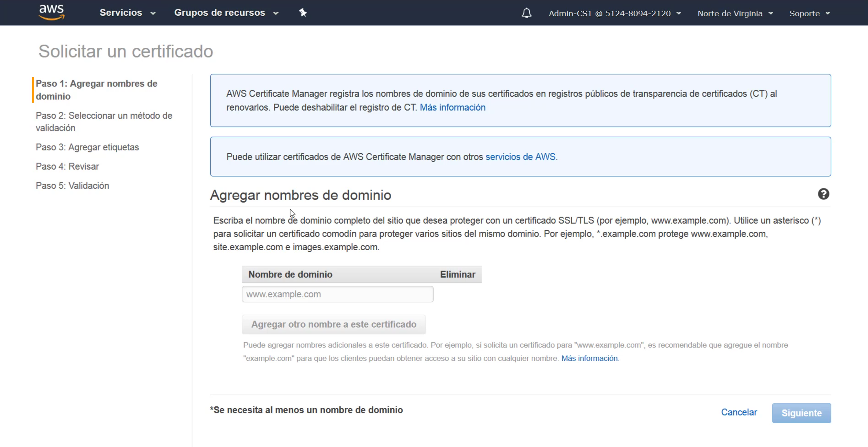The image size is (868, 447).
Task: Click the Cancelar link
Action: [x=739, y=412]
